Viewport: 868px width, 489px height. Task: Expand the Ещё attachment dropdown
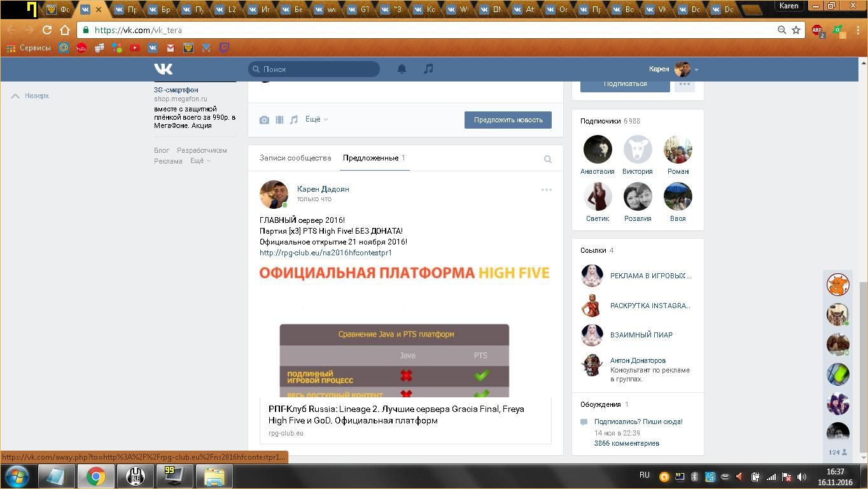pyautogui.click(x=316, y=119)
